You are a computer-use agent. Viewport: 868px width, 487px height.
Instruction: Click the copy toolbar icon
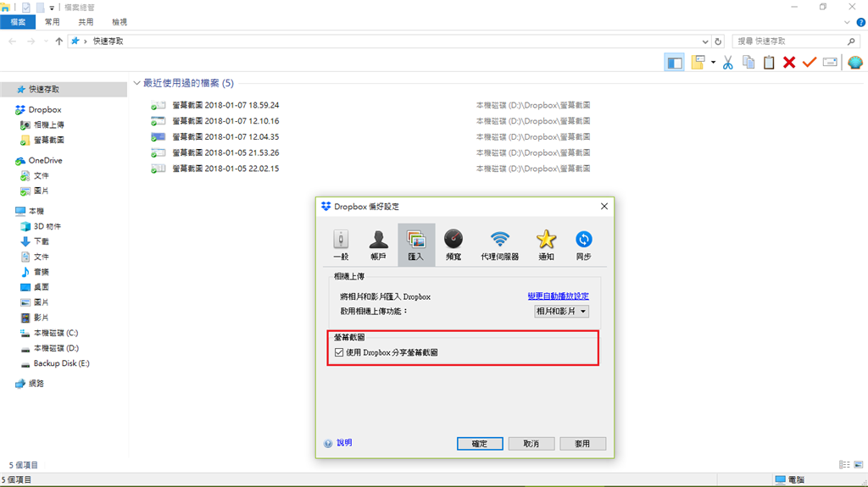point(748,63)
